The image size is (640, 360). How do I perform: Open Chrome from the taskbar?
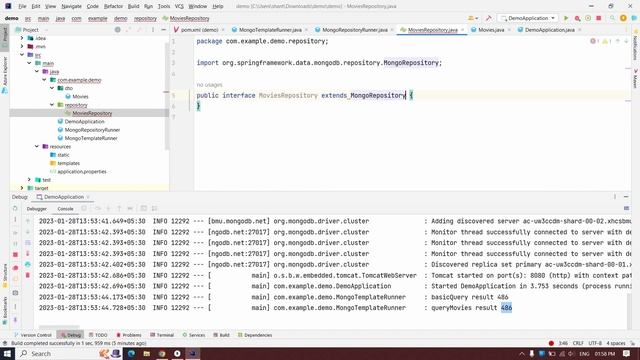tap(162, 353)
